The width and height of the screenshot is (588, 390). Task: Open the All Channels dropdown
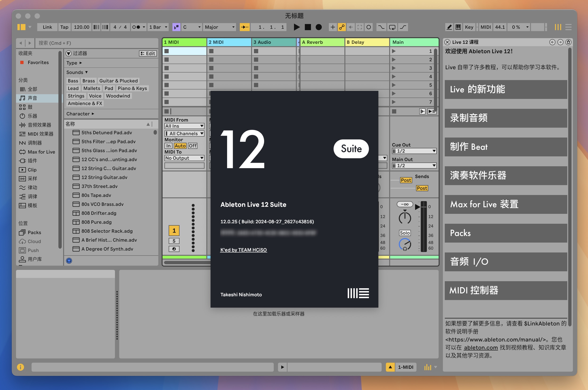[184, 134]
